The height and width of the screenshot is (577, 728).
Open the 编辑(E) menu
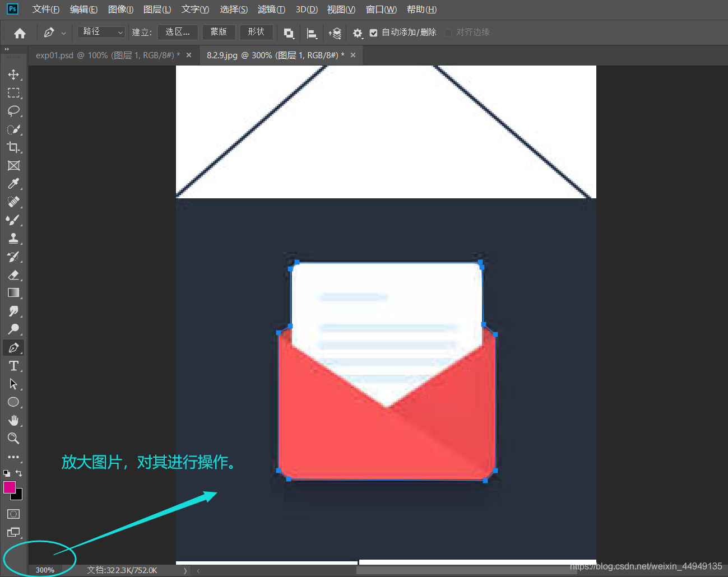tap(84, 10)
